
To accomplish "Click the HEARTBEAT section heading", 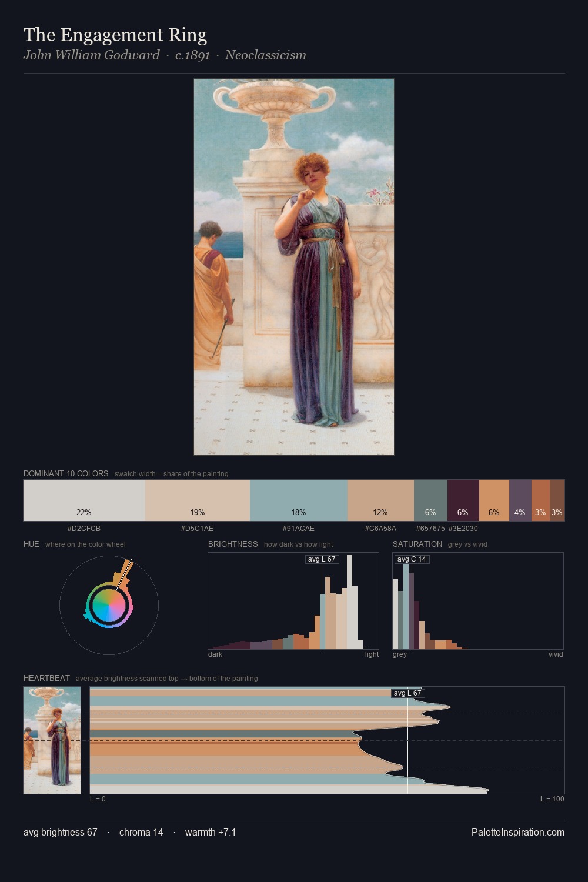I will tap(46, 678).
